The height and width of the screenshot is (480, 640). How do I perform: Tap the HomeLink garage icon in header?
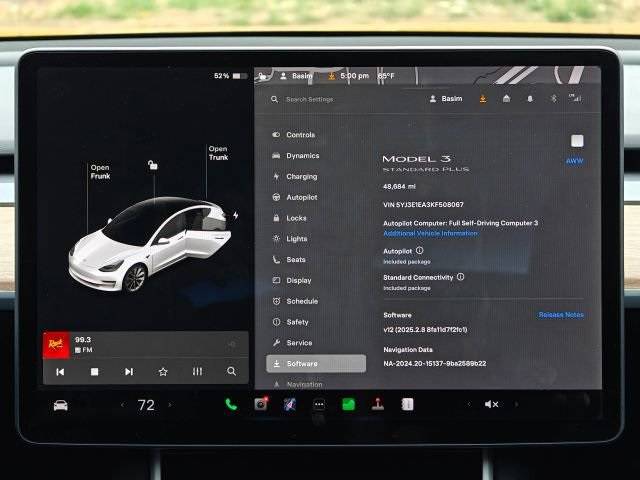pos(506,98)
